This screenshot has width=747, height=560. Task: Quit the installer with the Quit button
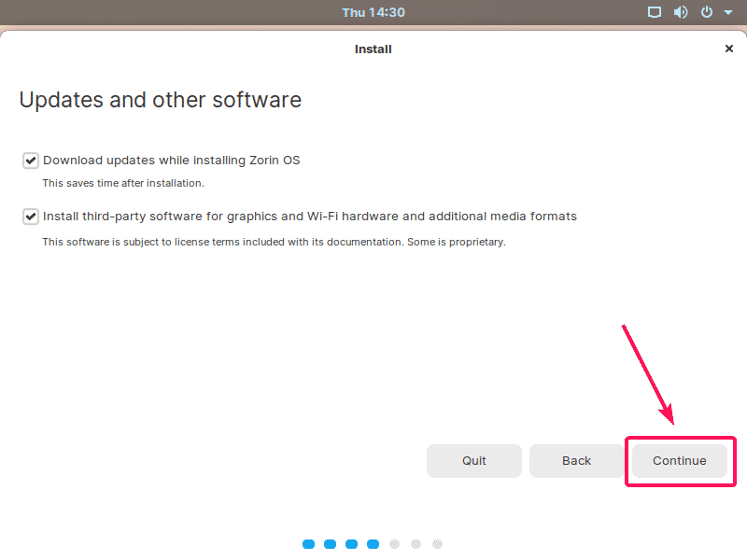pos(474,461)
